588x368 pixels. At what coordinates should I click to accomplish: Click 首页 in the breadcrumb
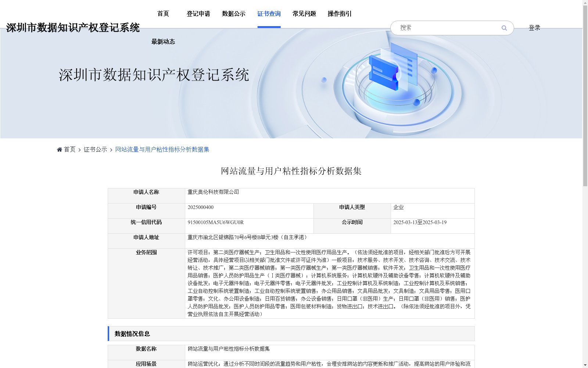pos(69,149)
